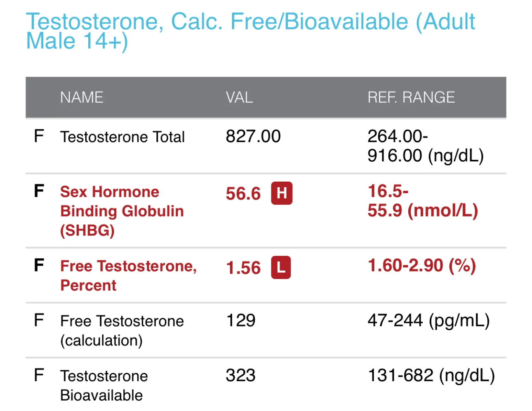Click the 129 free testosterone value
This screenshot has width=532, height=411.
click(x=241, y=321)
